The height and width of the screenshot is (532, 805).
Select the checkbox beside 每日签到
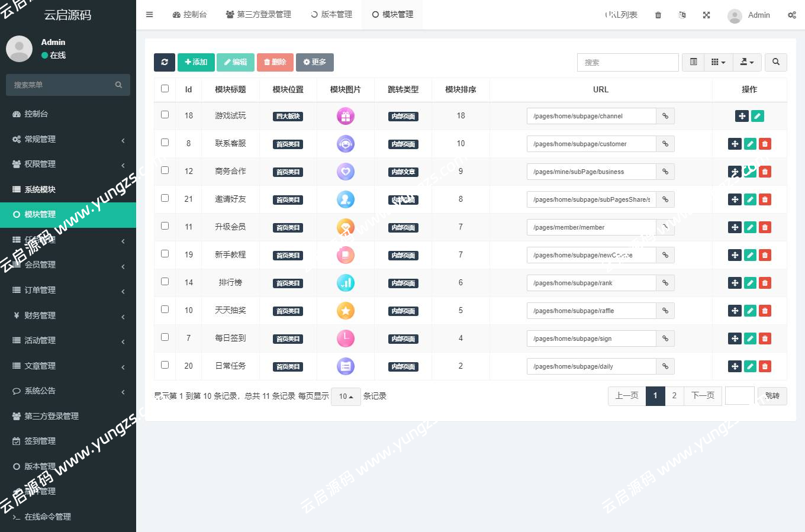pos(164,338)
